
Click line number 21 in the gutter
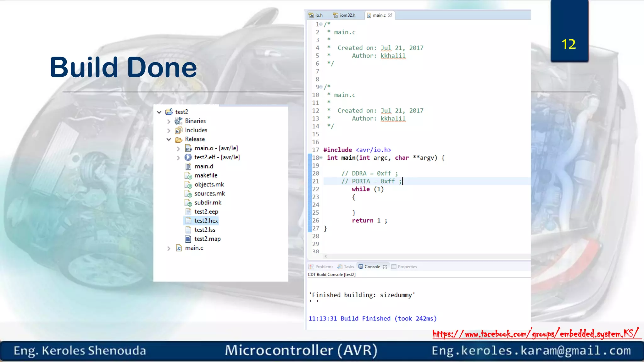[316, 181]
